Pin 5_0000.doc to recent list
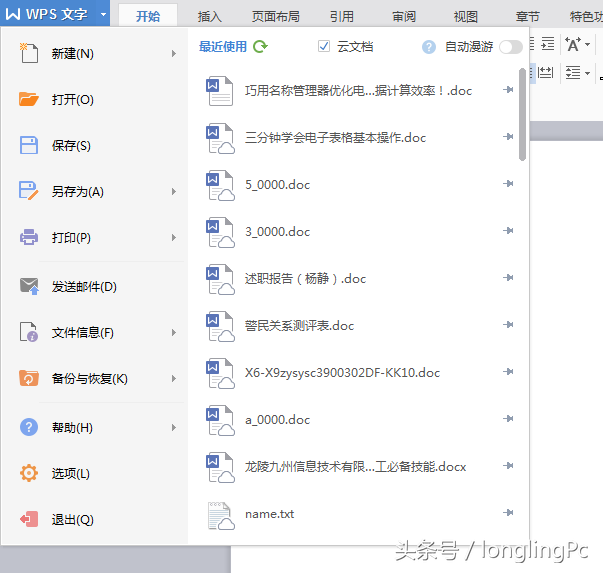603x573 pixels. [508, 183]
